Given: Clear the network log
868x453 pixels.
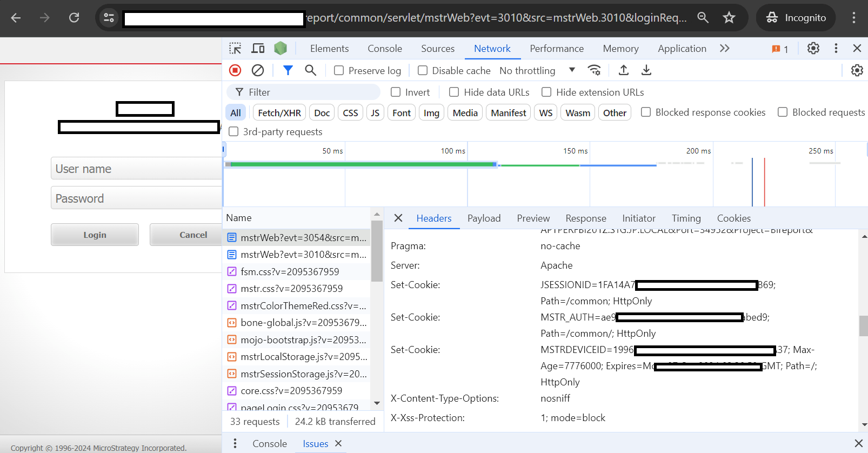Looking at the screenshot, I should [258, 70].
